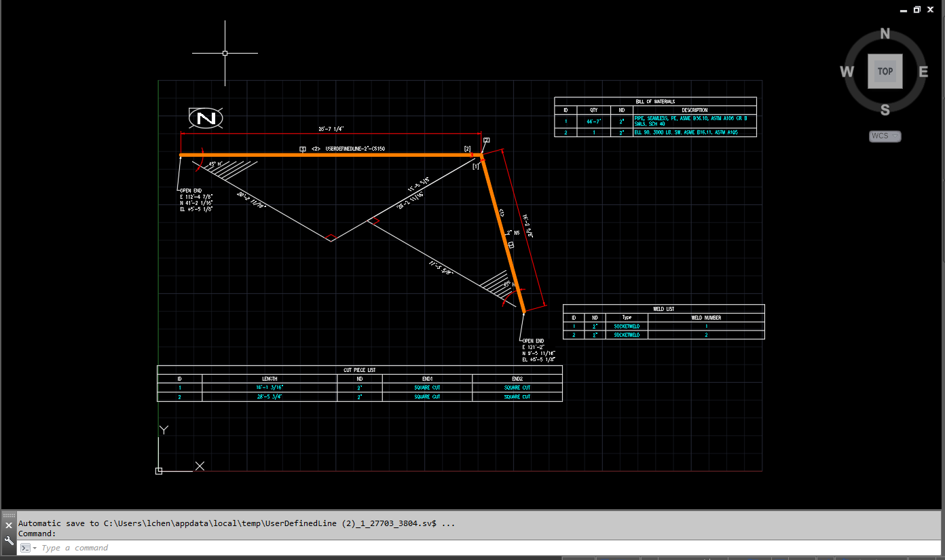Click the TOP face of the ViewCube
Viewport: 945px width, 560px height.
click(x=885, y=71)
